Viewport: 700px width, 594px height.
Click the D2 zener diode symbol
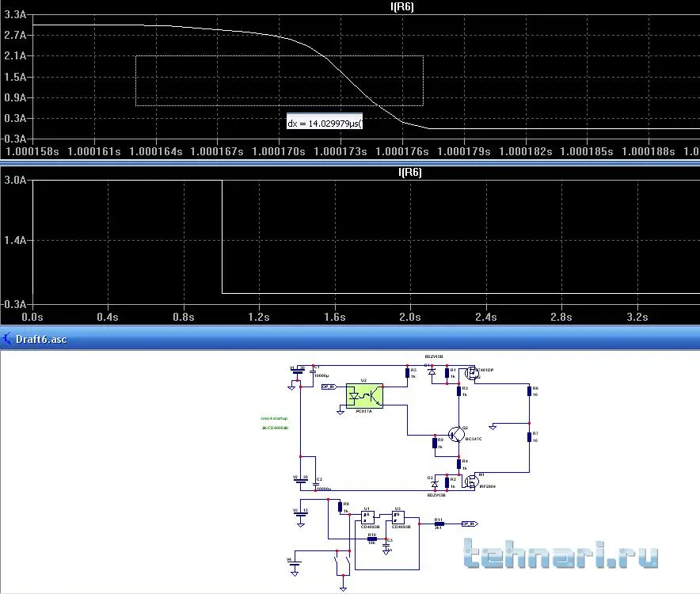pyautogui.click(x=435, y=484)
